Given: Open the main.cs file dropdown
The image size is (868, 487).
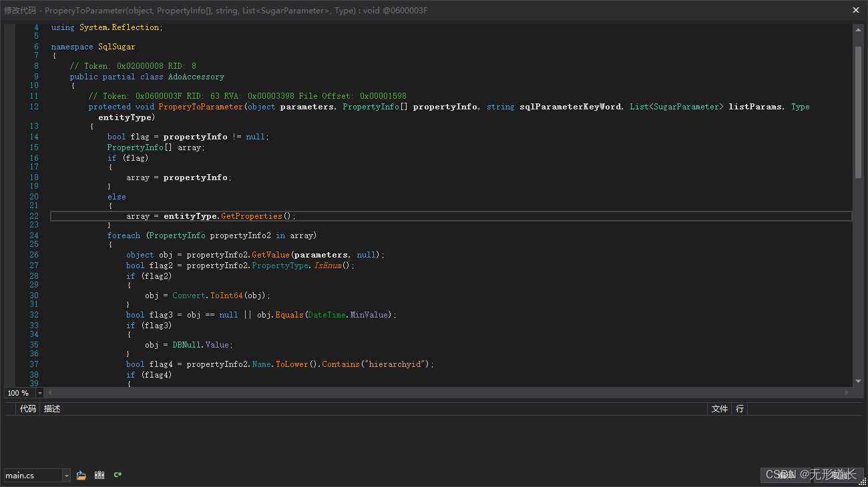Looking at the screenshot, I should (x=66, y=476).
